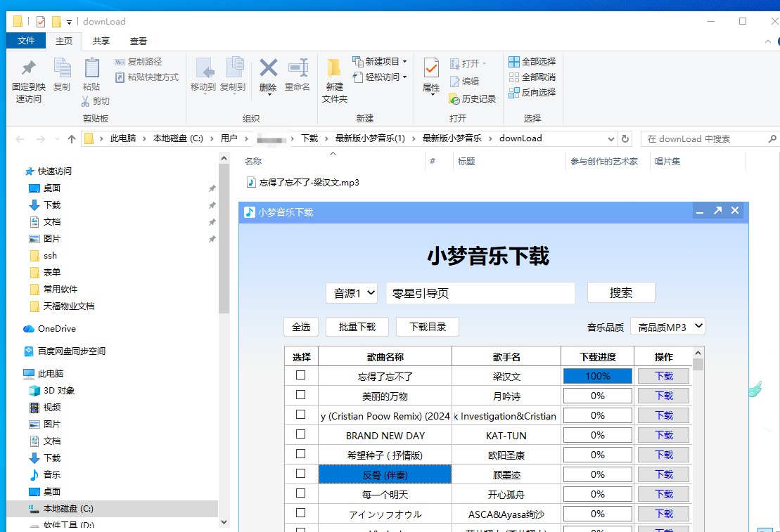Select the BRAND NEW DAY row checkbox
This screenshot has height=532, width=780.
(x=301, y=434)
